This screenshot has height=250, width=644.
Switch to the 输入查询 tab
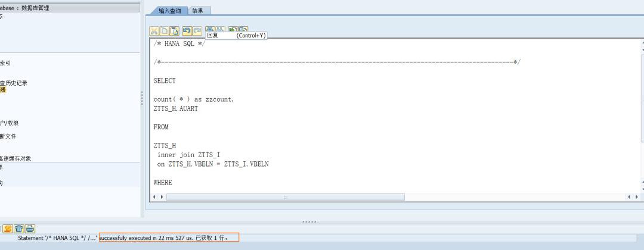pyautogui.click(x=169, y=11)
